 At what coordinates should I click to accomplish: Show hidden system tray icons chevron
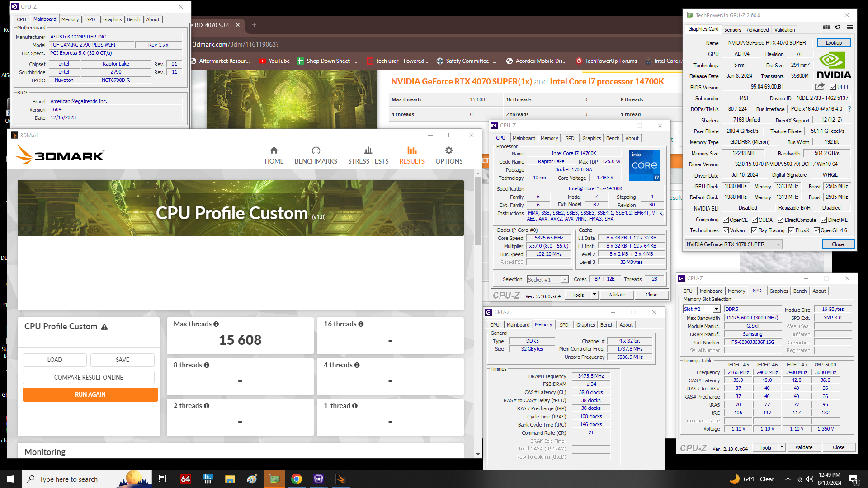pyautogui.click(x=788, y=479)
